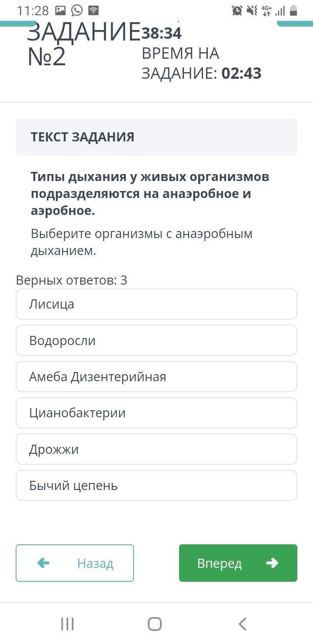Tap the battery status icon
The image size is (313, 644).
(x=293, y=10)
